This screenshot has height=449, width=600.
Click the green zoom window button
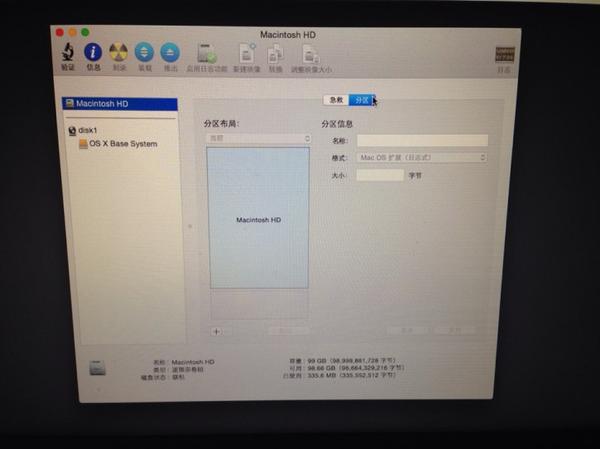pyautogui.click(x=85, y=33)
